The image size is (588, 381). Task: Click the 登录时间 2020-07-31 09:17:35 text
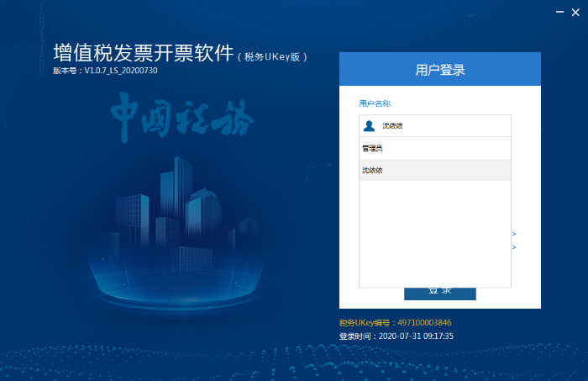[396, 336]
